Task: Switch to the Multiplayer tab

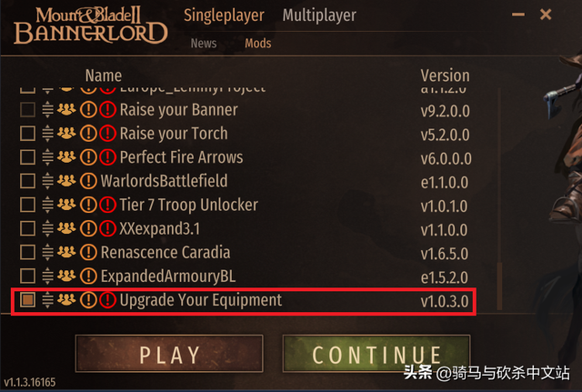Action: click(319, 15)
